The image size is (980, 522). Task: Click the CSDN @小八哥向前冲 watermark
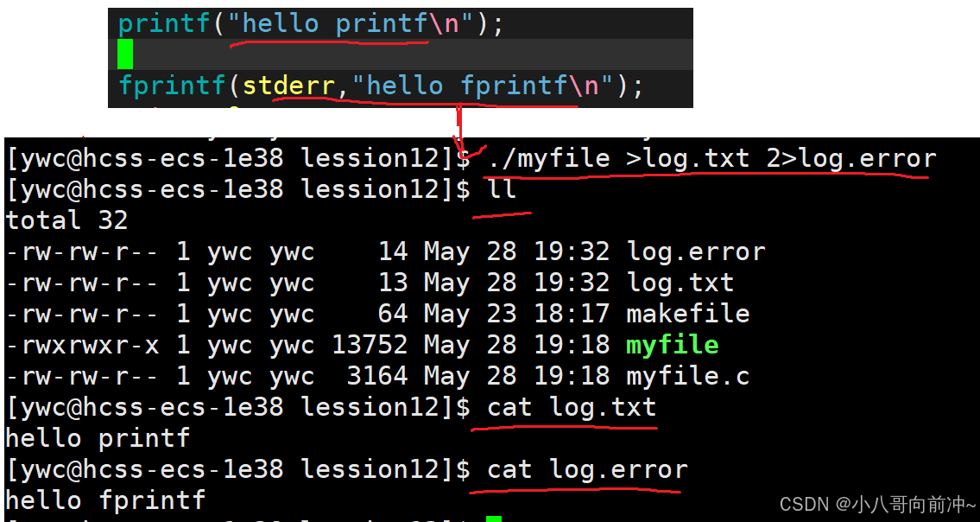[x=877, y=505]
